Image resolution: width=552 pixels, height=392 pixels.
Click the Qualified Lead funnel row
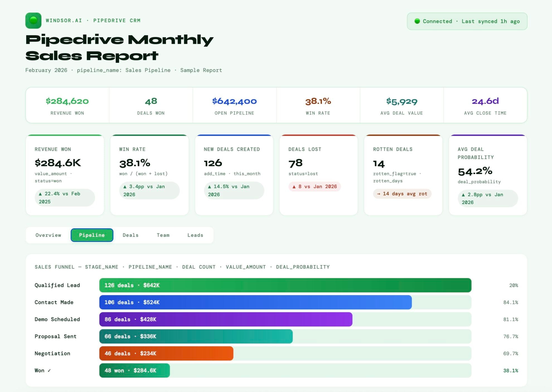(285, 285)
